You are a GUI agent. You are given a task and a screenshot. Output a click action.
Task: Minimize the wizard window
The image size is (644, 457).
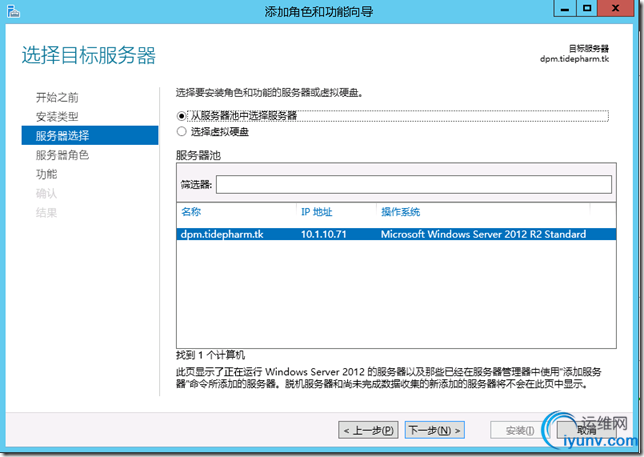point(565,9)
